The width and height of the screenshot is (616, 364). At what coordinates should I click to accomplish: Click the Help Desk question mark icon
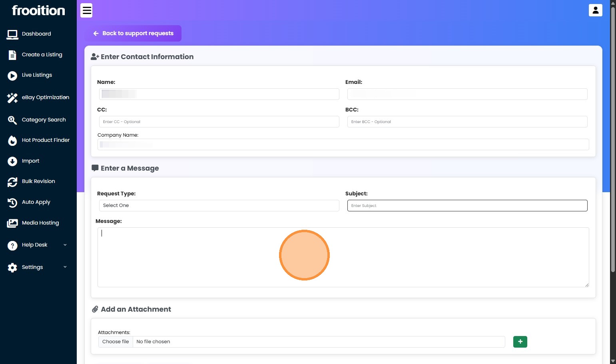(x=12, y=245)
